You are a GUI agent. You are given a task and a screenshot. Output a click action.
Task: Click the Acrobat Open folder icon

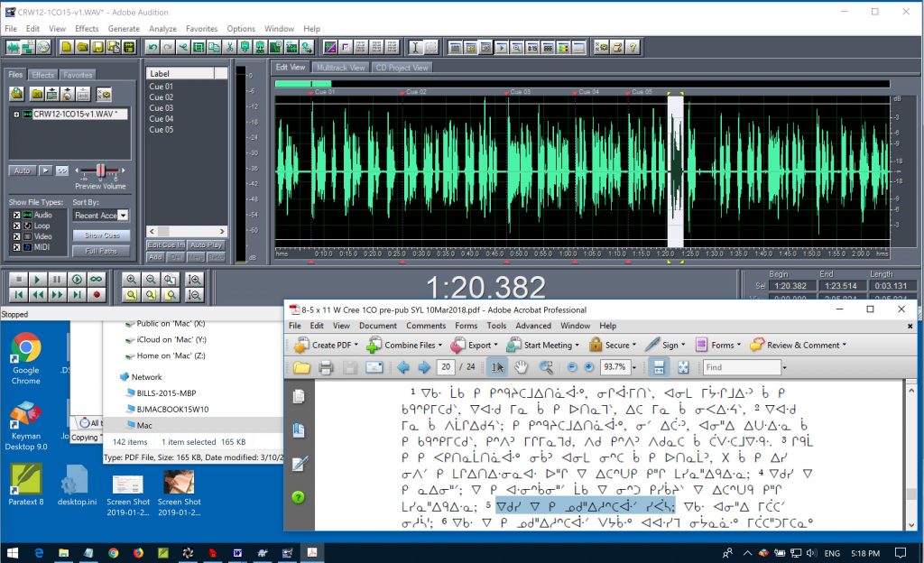coord(301,367)
